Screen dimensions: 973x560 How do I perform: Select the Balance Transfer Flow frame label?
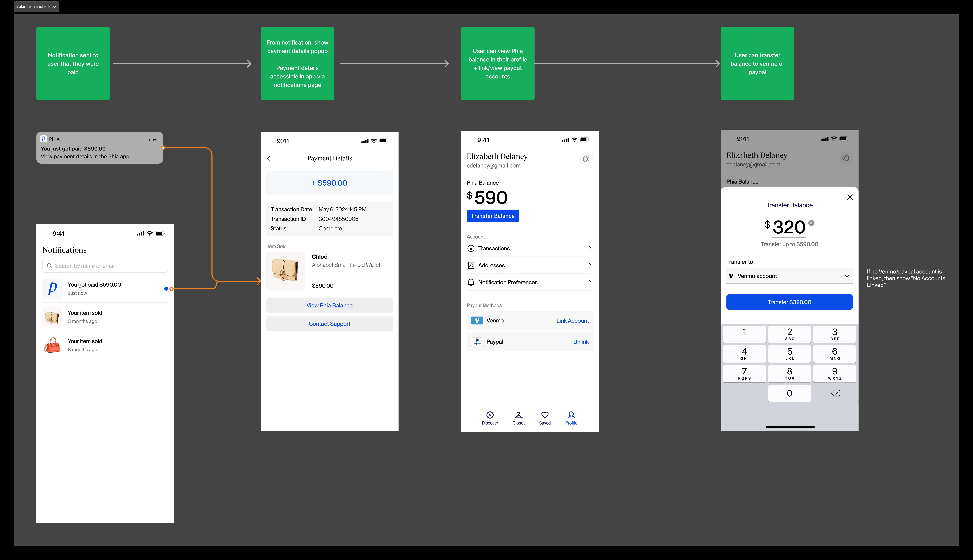tap(36, 7)
